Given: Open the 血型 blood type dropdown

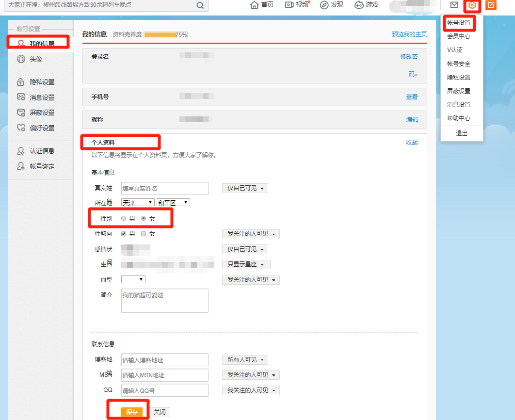Looking at the screenshot, I should (x=132, y=279).
